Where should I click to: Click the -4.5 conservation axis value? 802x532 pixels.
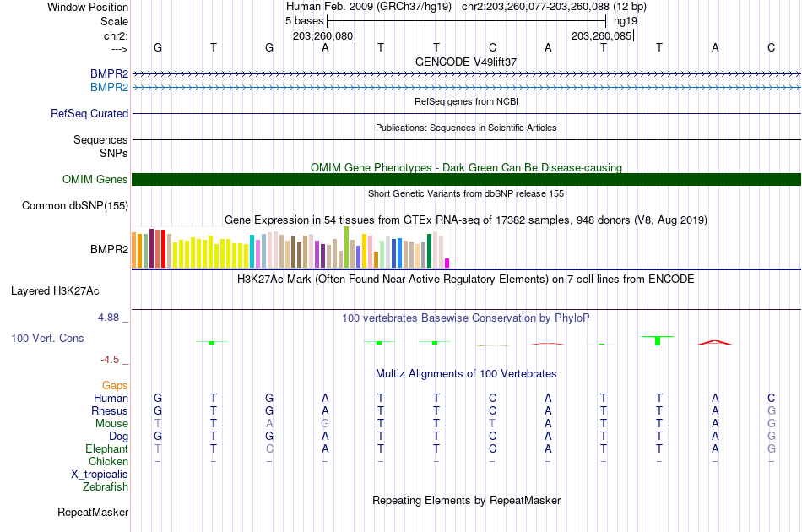click(110, 360)
